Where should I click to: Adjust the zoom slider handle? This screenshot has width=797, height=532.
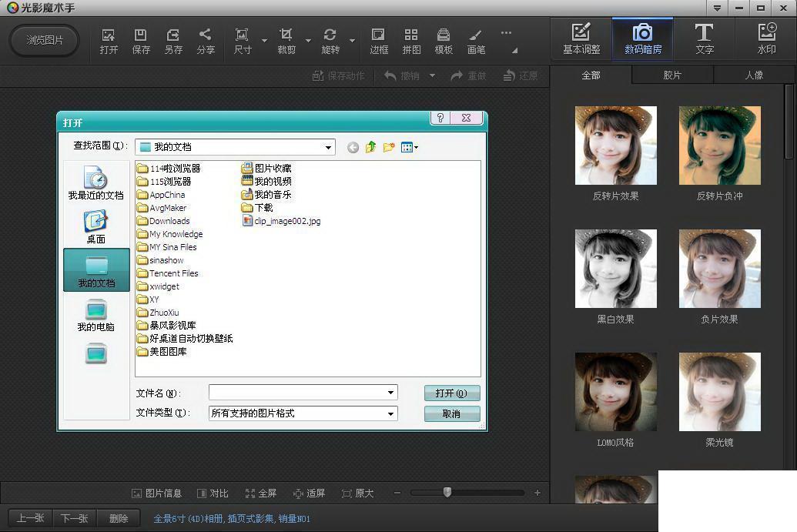point(447,492)
